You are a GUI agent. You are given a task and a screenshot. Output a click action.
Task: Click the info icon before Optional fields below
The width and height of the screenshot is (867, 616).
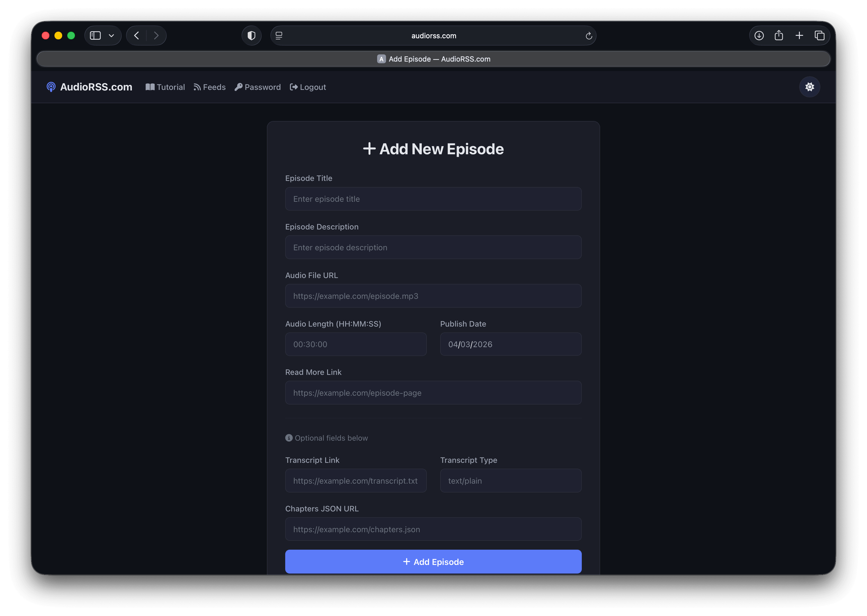coord(289,438)
